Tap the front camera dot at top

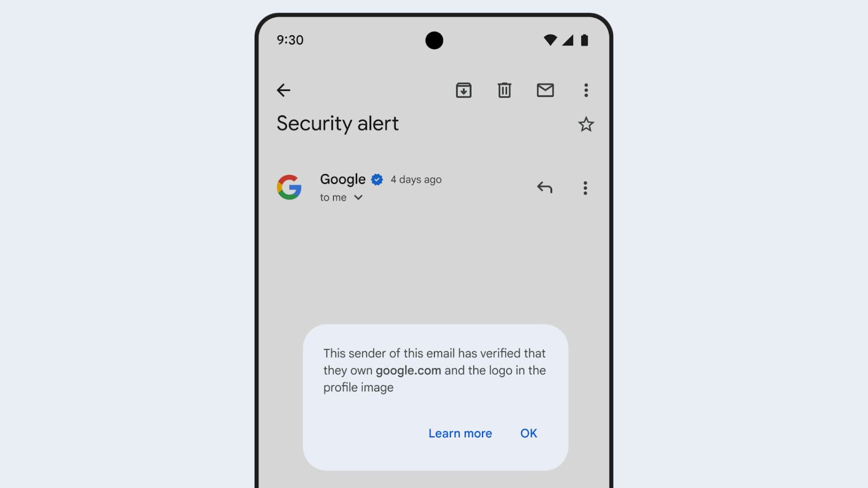click(x=434, y=39)
